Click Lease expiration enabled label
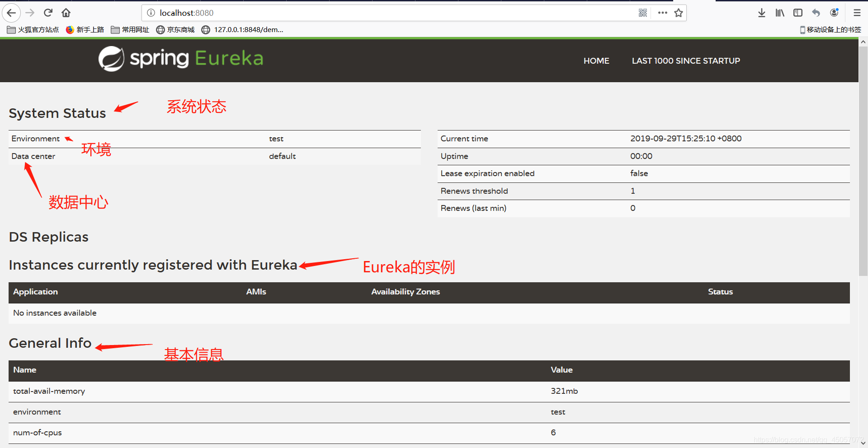 (487, 173)
